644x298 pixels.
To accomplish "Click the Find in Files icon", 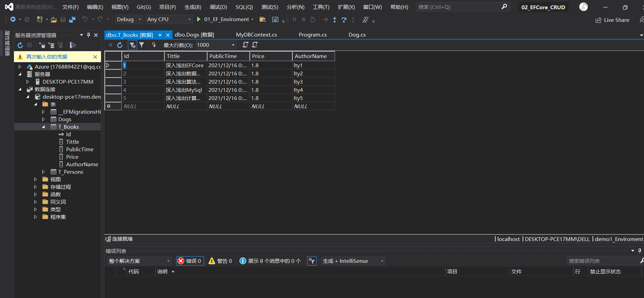I will (262, 19).
